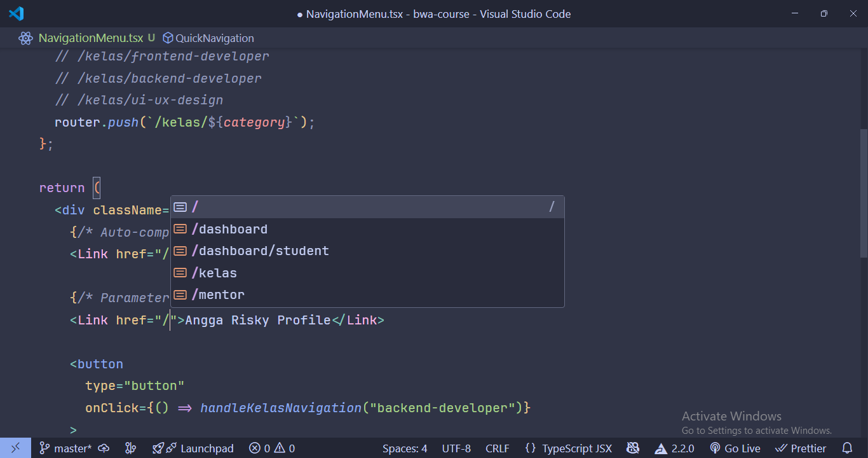
Task: Click the publish-to-cloud sync icon beside master
Action: (x=104, y=448)
